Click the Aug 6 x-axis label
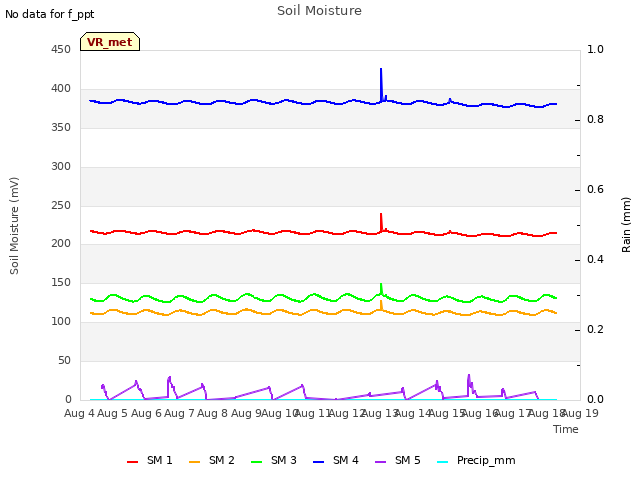Image resolution: width=640 pixels, height=480 pixels. (x=146, y=413)
